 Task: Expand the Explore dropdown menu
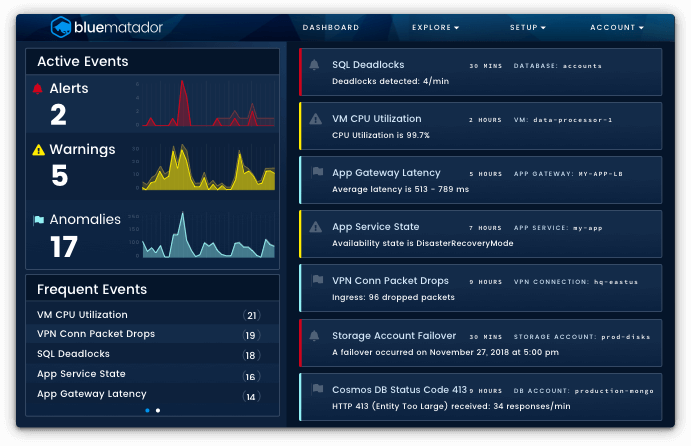(x=436, y=28)
